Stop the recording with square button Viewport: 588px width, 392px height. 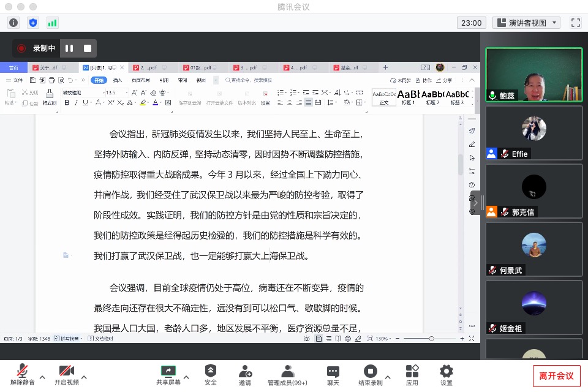[88, 48]
